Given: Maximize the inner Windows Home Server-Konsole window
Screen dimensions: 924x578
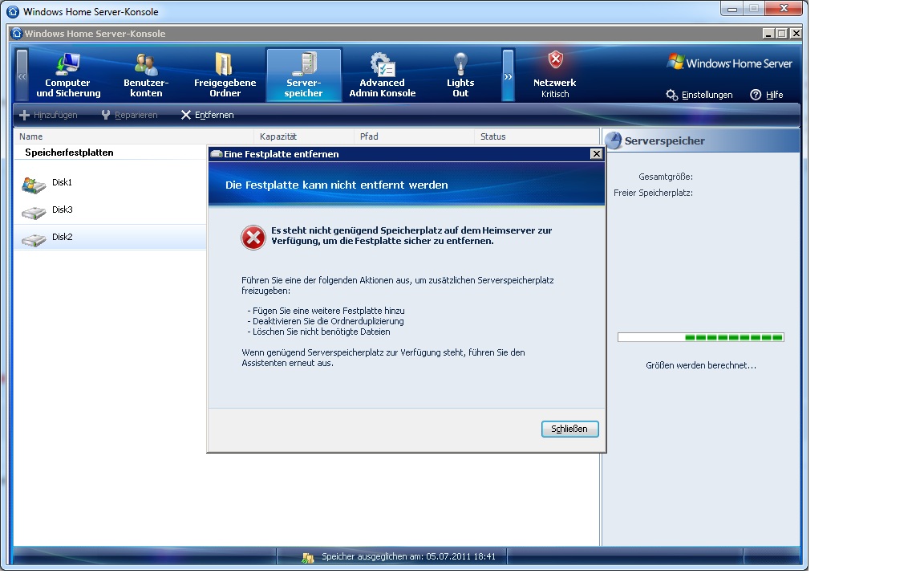Looking at the screenshot, I should (782, 34).
